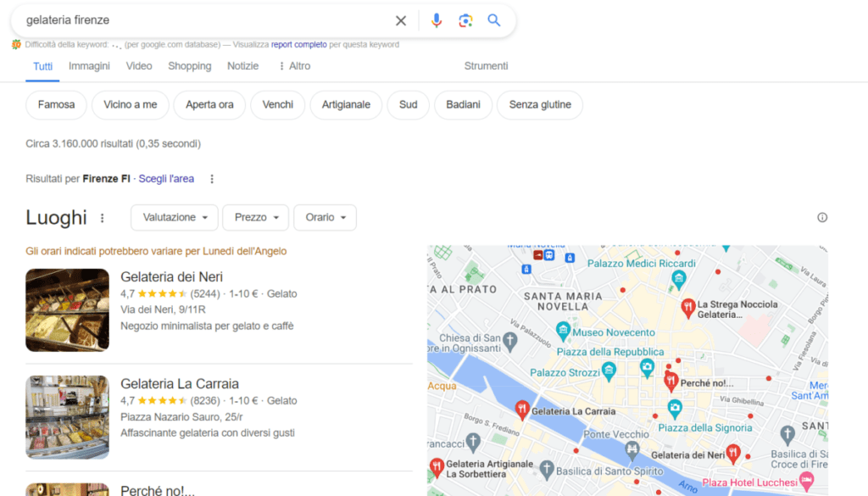Viewport: 868px width, 496px height.
Task: Select Piazza della Repubblica camera marker
Action: coord(647,368)
